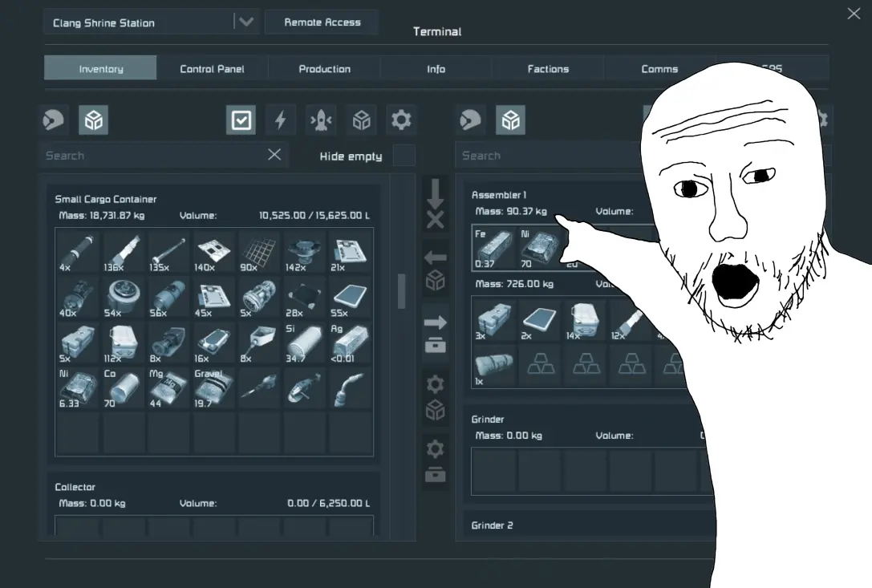Select the 16x item in cargo container
This screenshot has width=872, height=588.
tap(214, 343)
